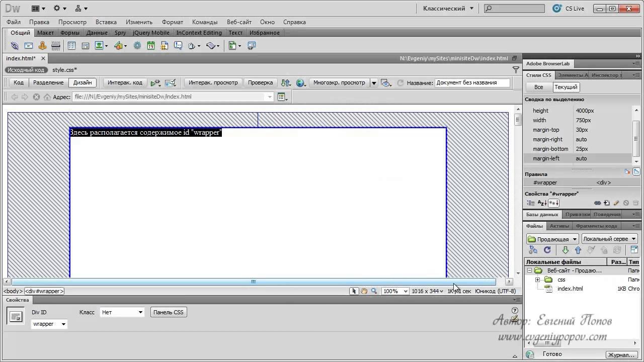Click the widget gear icon
Viewport: 644px width, 362px height.
pyautogui.click(x=137, y=46)
